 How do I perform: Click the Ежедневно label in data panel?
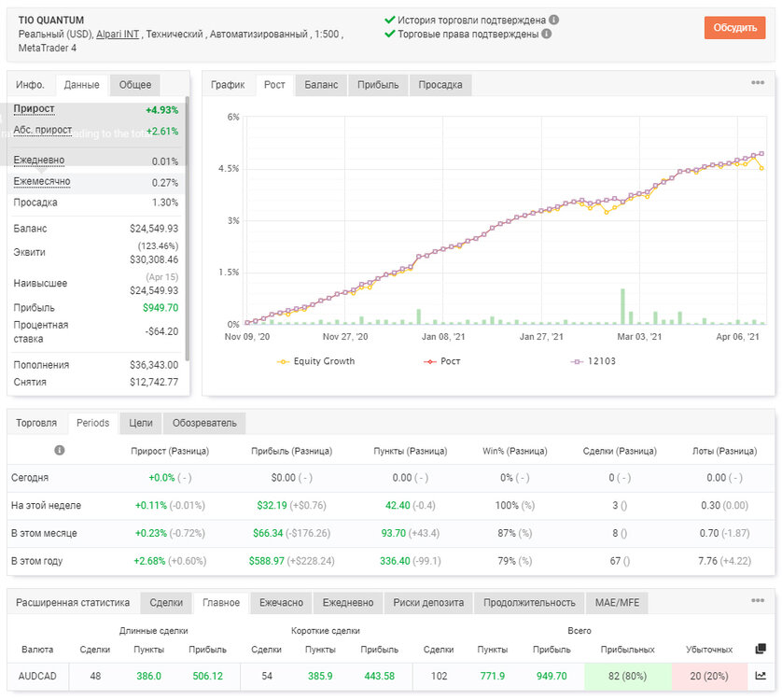pyautogui.click(x=39, y=161)
